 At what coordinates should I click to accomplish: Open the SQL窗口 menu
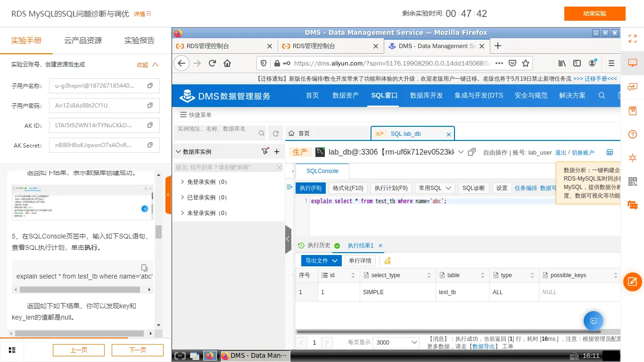pos(385,95)
